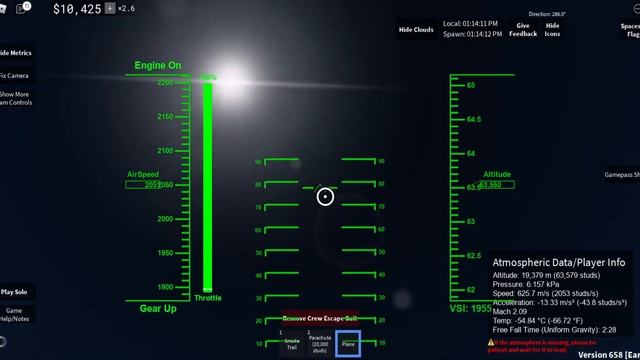Click the Free Fall Time line
The width and height of the screenshot is (640, 360).
tap(554, 330)
